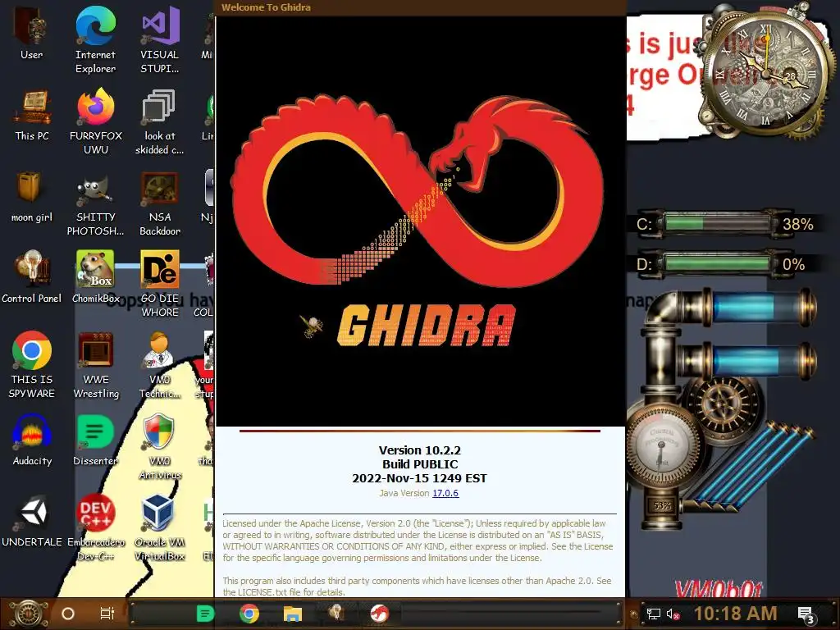Click the 2022-Nov-15 1249 EST build date
This screenshot has width=840, height=630.
click(419, 478)
